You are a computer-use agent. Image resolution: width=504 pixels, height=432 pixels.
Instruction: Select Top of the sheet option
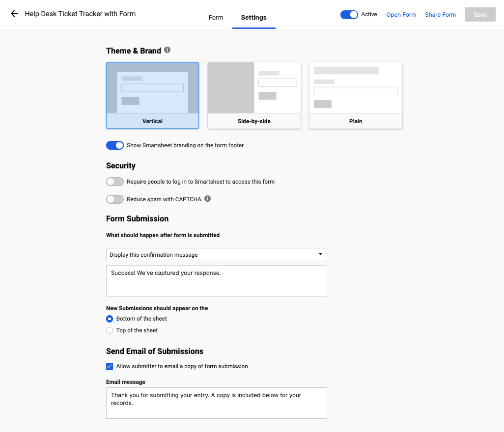point(110,330)
